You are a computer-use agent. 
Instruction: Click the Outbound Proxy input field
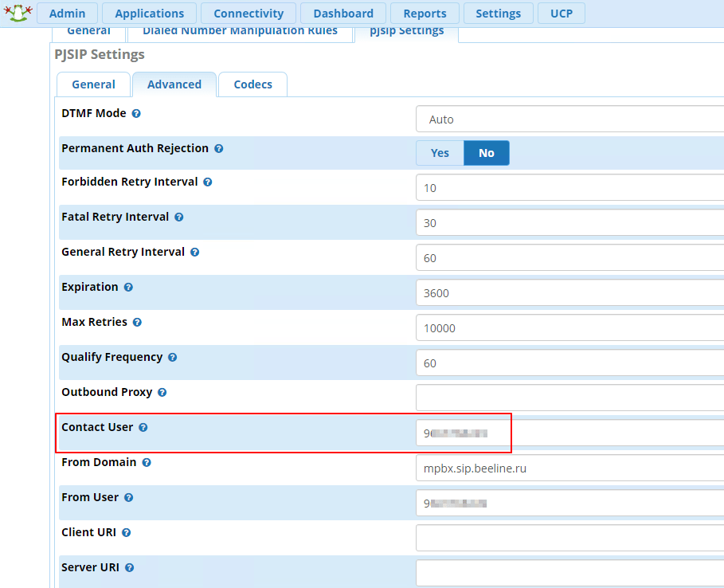tap(569, 397)
